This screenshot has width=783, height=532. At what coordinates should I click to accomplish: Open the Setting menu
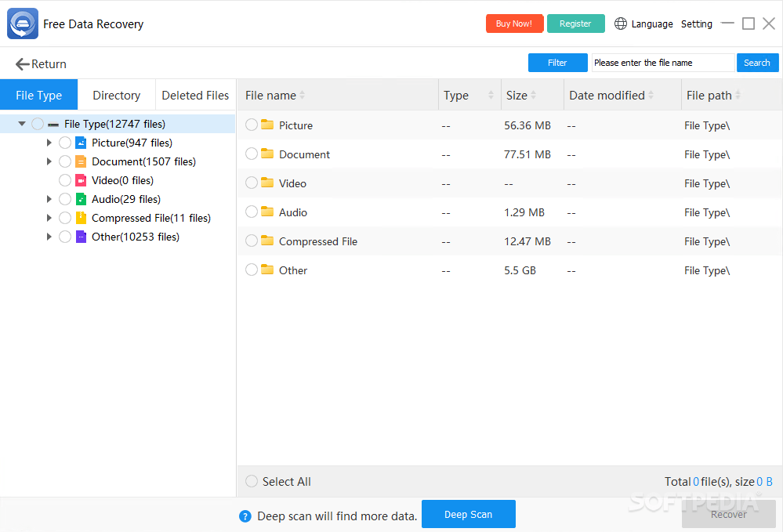697,24
